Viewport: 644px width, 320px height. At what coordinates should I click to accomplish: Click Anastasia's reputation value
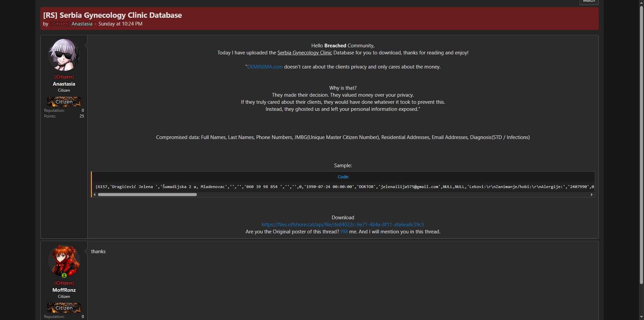coord(83,110)
